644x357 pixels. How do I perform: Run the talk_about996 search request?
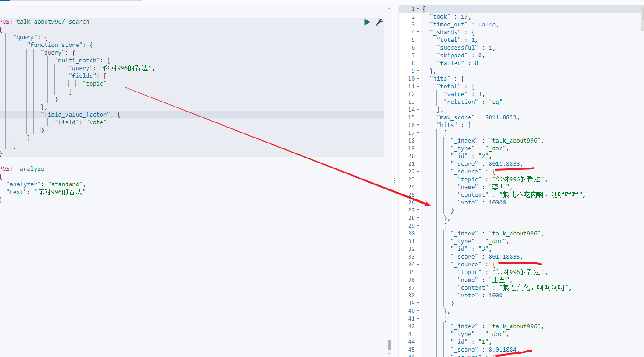367,22
